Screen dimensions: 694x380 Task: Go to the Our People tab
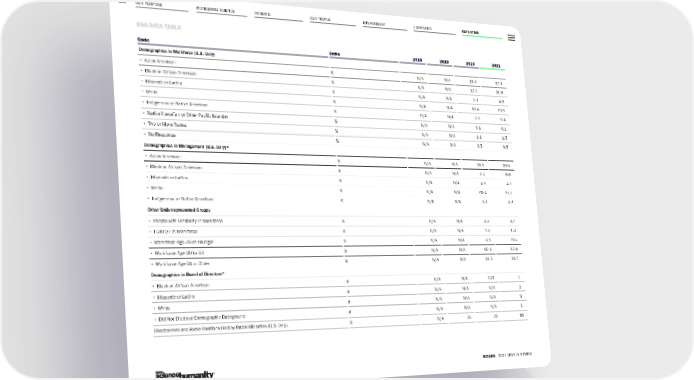[320, 19]
